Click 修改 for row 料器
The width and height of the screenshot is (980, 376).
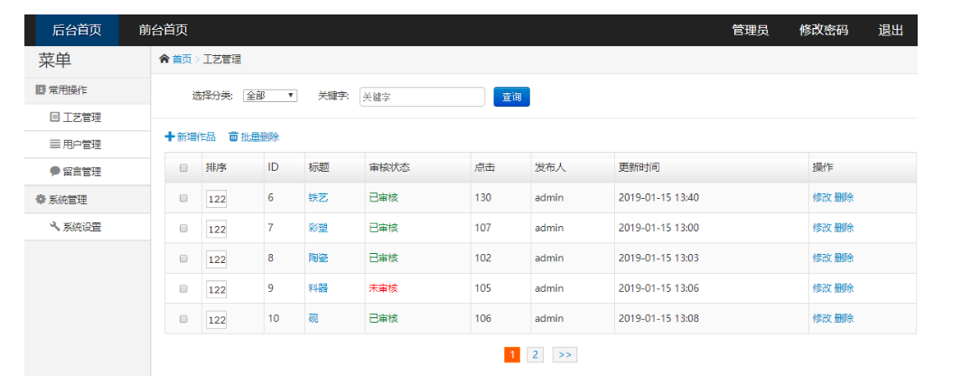tap(822, 287)
